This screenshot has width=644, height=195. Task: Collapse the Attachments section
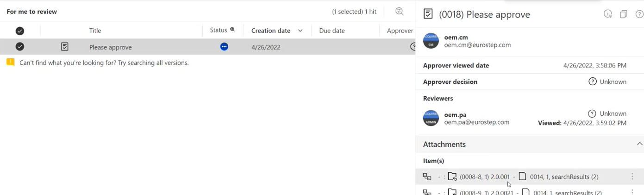(x=639, y=144)
